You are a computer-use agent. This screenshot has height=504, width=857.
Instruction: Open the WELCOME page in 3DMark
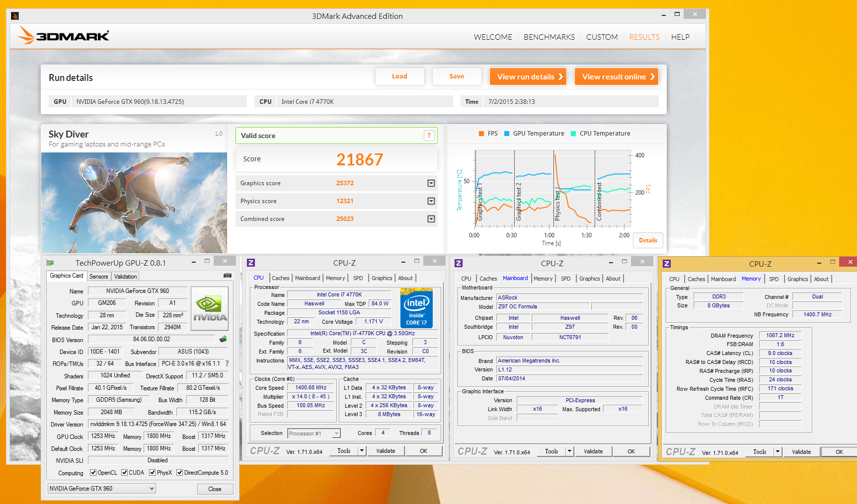tap(493, 37)
